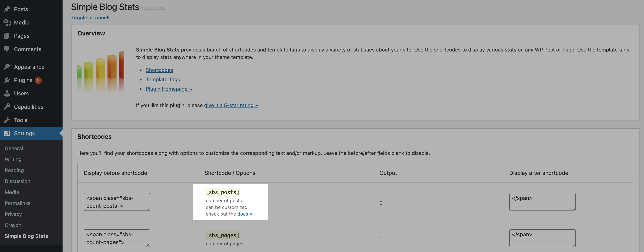The height and width of the screenshot is (252, 644).
Task: Click the Settings sliders icon
Action: click(7, 133)
